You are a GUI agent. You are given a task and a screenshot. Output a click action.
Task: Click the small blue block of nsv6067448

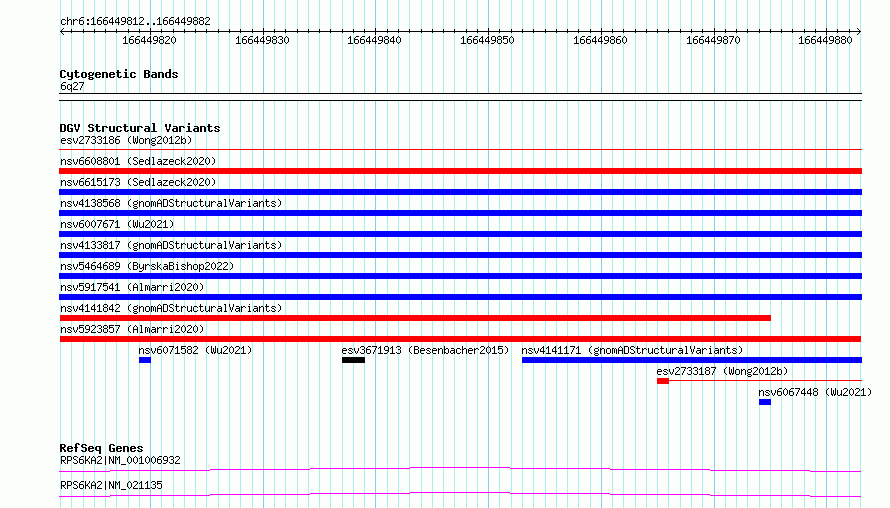pos(765,402)
